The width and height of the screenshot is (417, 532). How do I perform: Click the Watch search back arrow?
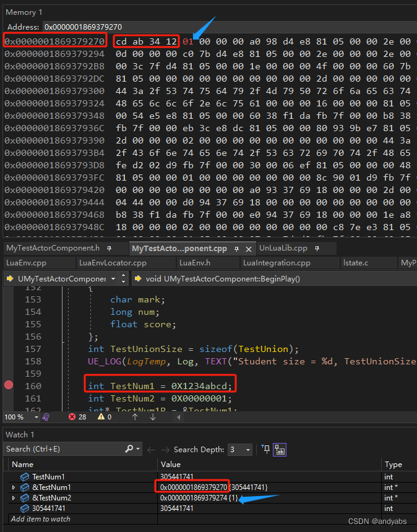(x=152, y=450)
